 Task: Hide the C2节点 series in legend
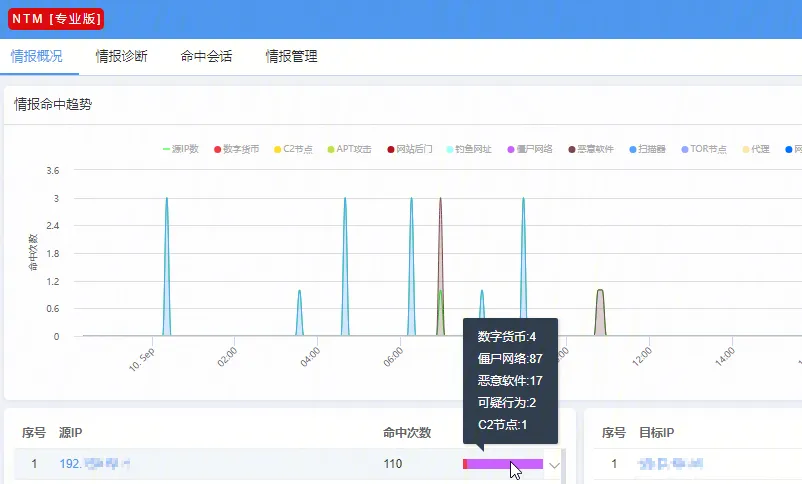coord(292,149)
